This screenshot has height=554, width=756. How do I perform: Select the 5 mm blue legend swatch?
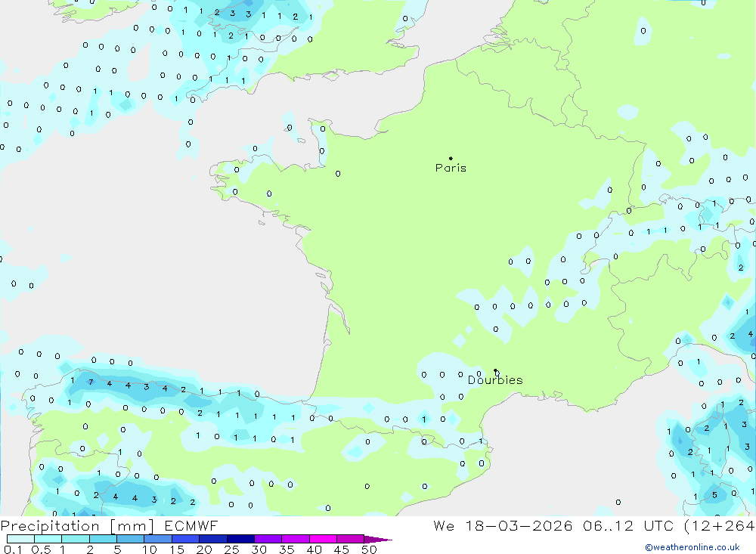(130, 539)
